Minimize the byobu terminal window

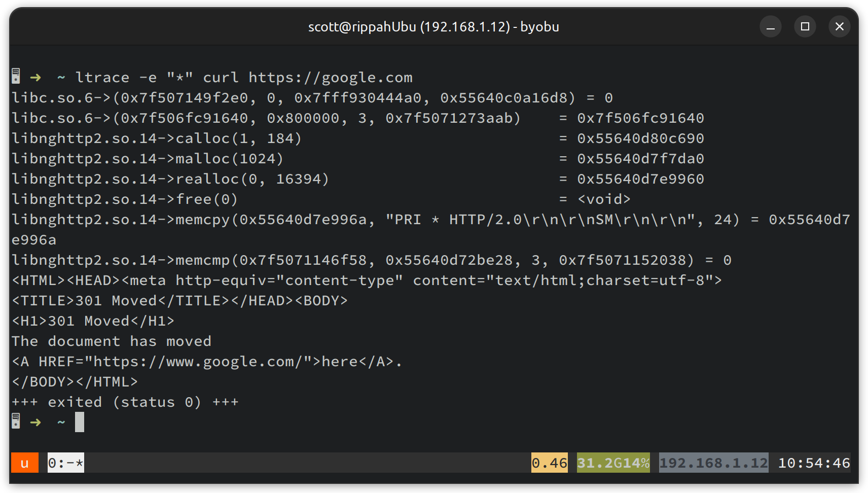click(770, 26)
